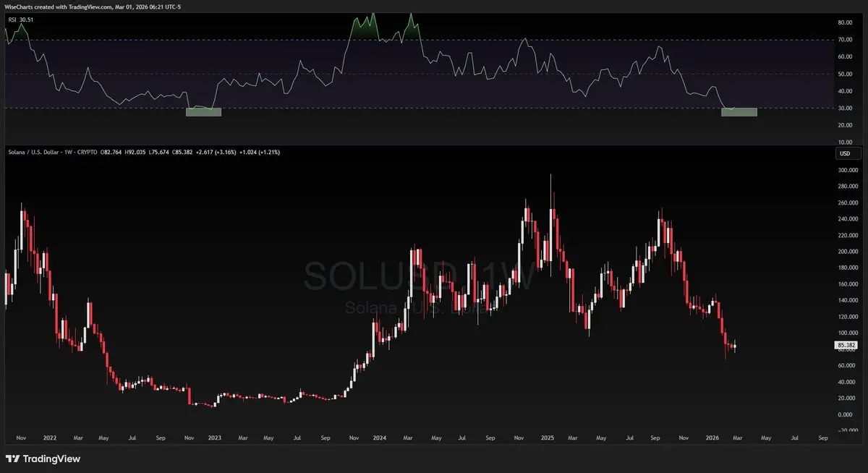Screen dimensions: 868x473
Task: Click the 2024 year label on time axis
Action: tap(380, 438)
